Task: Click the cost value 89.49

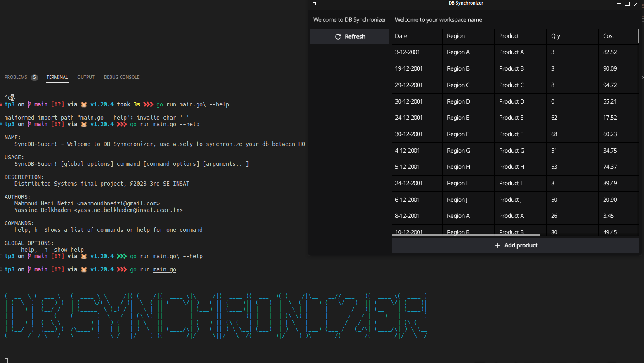Action: point(610,184)
